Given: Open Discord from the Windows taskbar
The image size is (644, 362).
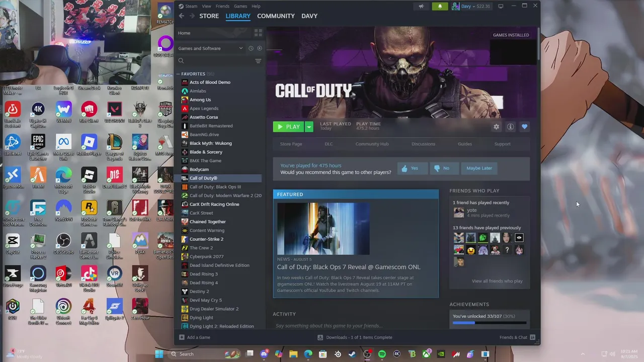Looking at the screenshot, I should [264, 354].
